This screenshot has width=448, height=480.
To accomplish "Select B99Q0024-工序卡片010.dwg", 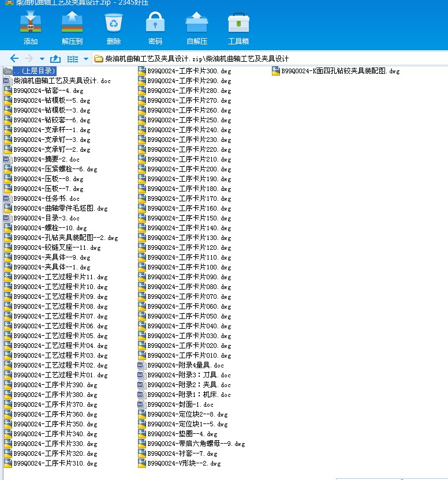I will click(185, 355).
